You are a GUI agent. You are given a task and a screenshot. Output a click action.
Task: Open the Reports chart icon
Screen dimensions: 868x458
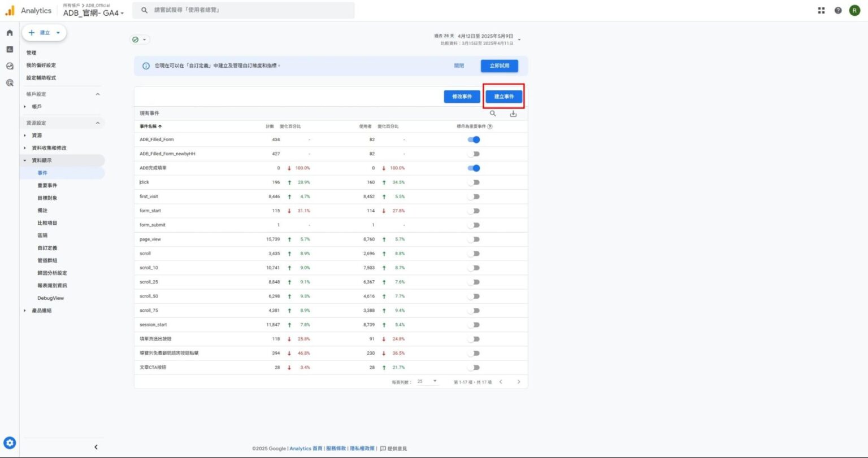point(10,49)
